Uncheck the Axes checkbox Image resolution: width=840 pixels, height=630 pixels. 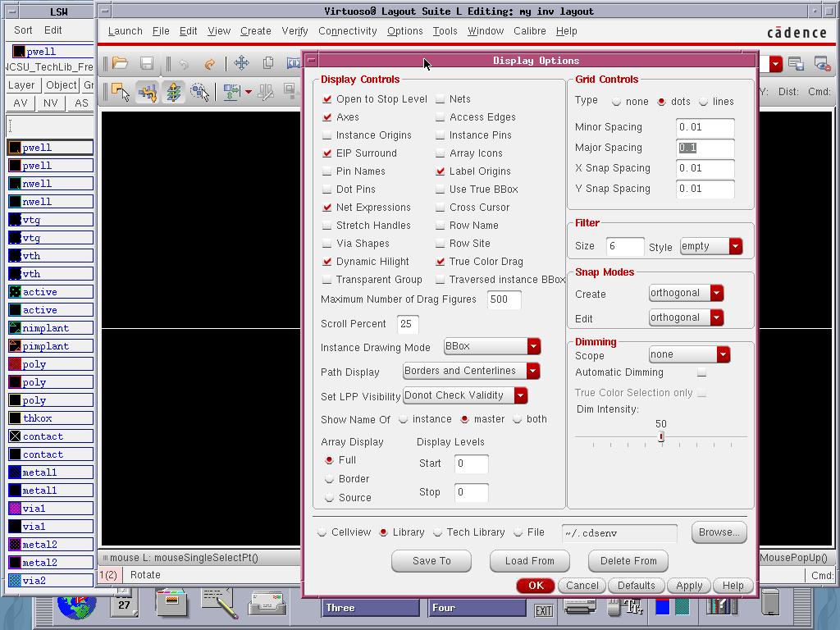pyautogui.click(x=327, y=116)
